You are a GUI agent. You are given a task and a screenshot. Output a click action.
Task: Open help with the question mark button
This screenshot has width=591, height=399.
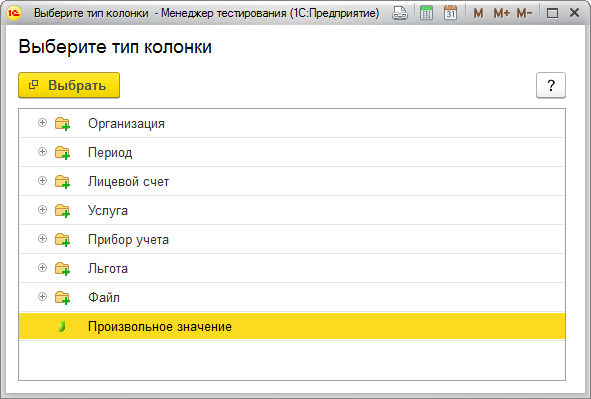[551, 86]
